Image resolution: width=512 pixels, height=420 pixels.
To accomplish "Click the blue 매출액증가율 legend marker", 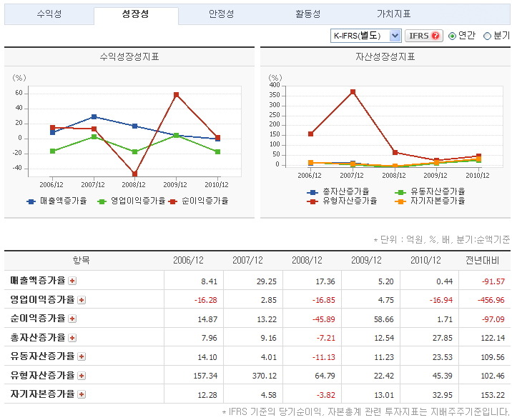I will pos(31,201).
